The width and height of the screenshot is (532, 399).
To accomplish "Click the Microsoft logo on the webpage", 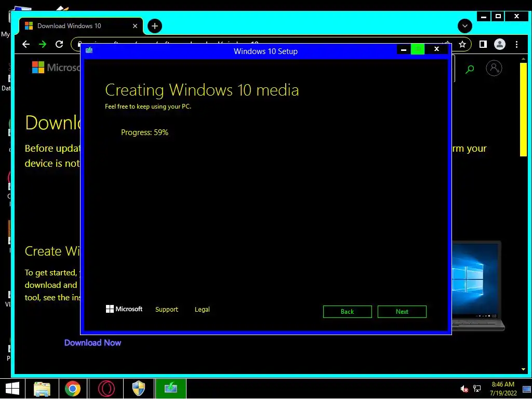I will pos(56,67).
